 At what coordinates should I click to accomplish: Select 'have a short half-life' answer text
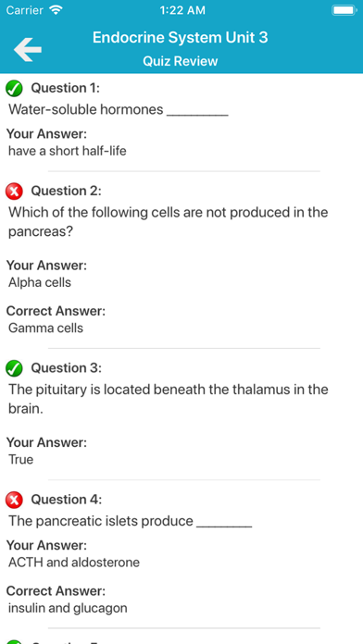(x=68, y=151)
